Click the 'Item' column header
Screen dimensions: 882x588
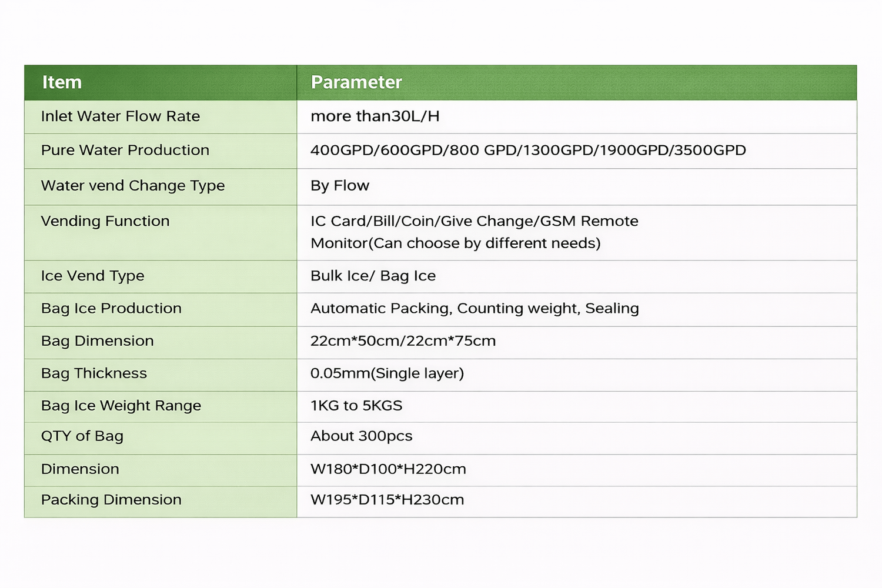coord(62,82)
